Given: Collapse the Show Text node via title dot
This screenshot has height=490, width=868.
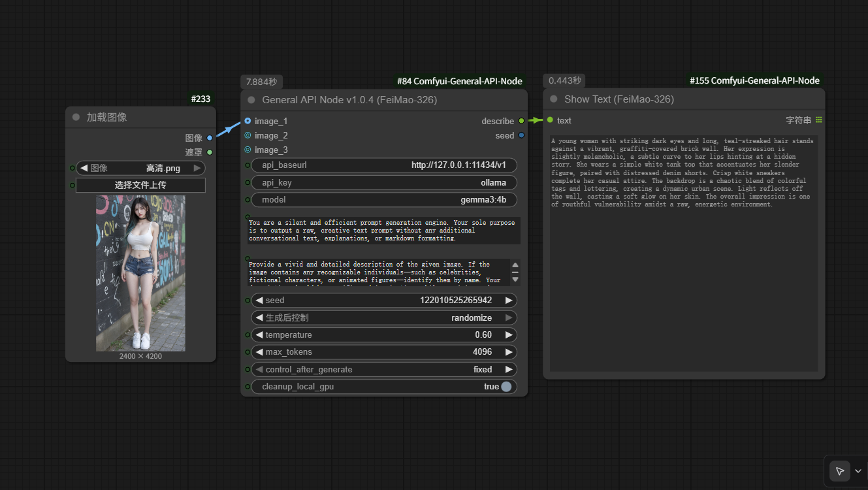Looking at the screenshot, I should click(554, 99).
